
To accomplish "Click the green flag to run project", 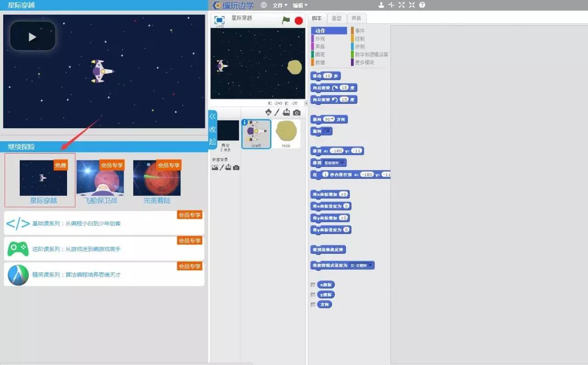I will click(x=286, y=20).
